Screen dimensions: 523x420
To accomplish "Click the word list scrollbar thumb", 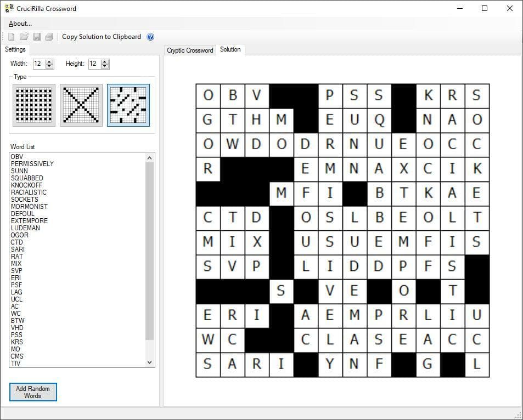I will [149, 251].
